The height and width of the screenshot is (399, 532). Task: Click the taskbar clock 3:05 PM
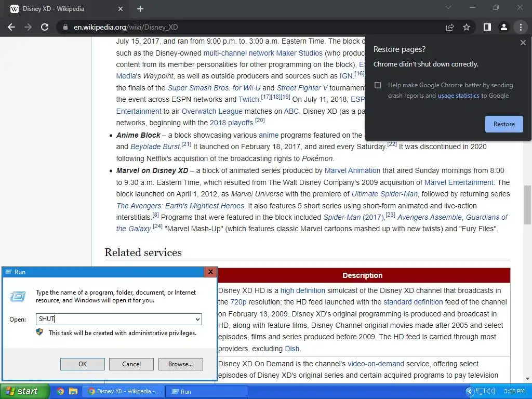click(514, 392)
